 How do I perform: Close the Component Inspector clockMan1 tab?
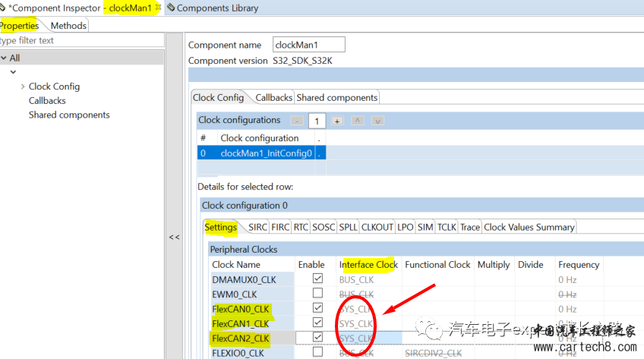coord(158,8)
